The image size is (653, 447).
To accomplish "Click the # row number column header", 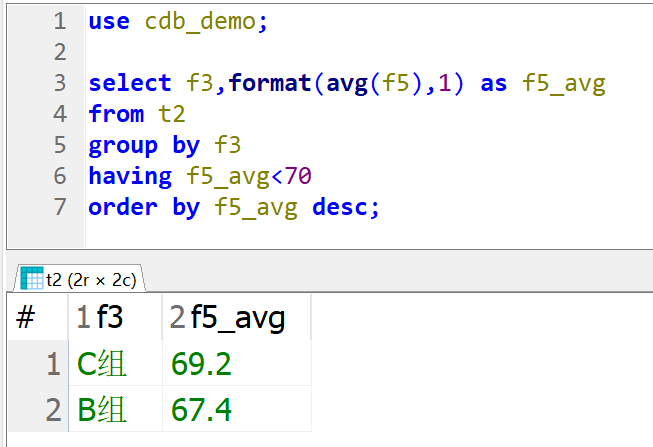I will point(27,319).
